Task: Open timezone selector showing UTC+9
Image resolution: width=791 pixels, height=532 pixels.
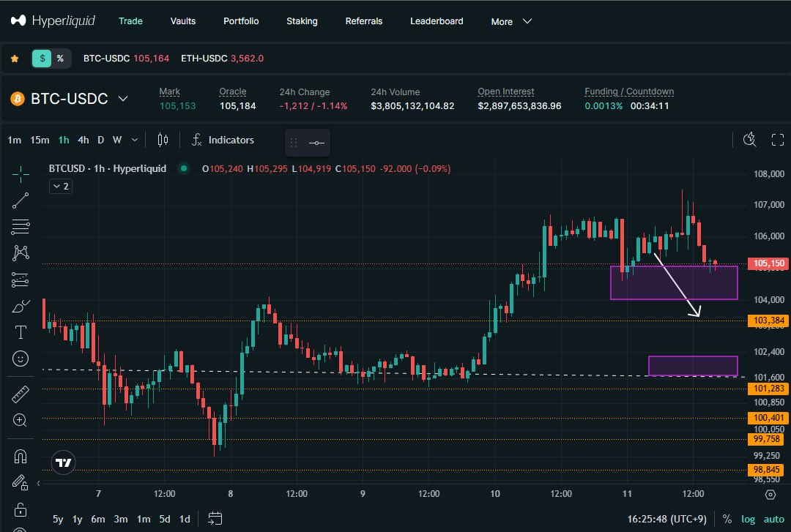Action: click(x=667, y=519)
